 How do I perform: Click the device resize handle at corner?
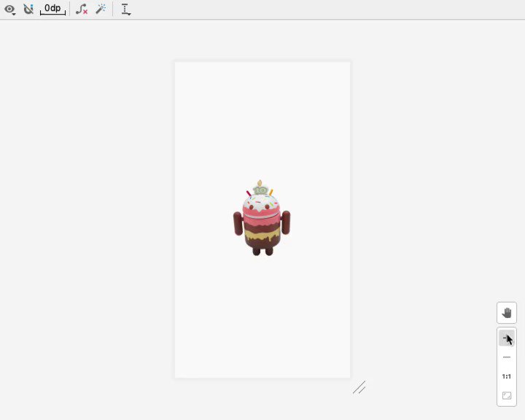[x=359, y=387]
